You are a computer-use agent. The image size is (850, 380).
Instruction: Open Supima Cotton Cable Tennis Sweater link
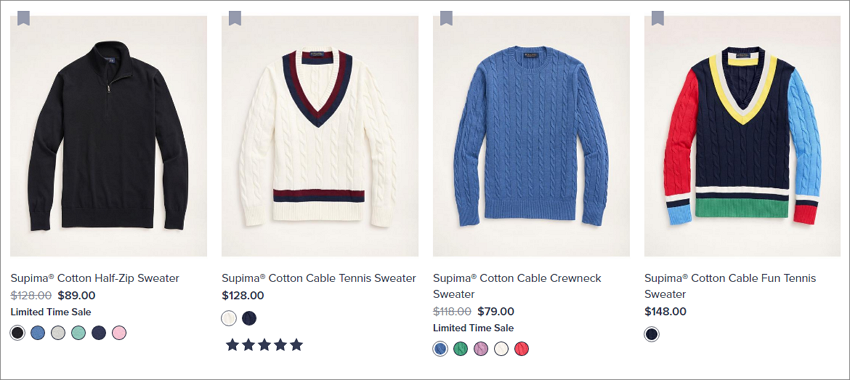(319, 279)
